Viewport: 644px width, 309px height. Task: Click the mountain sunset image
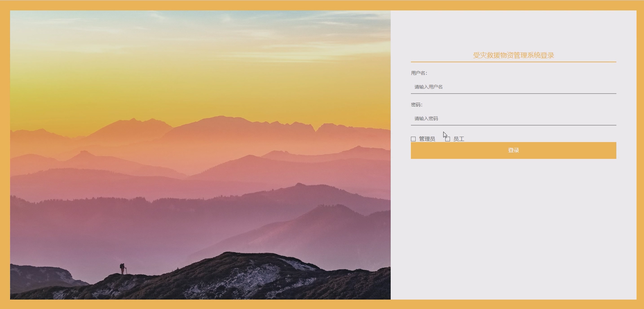click(200, 155)
